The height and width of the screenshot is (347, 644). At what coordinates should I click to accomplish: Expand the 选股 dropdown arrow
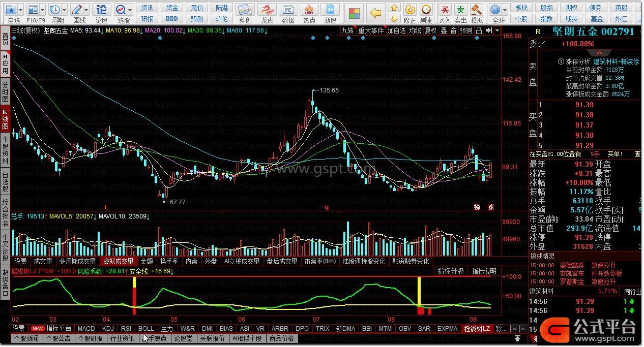(130, 10)
